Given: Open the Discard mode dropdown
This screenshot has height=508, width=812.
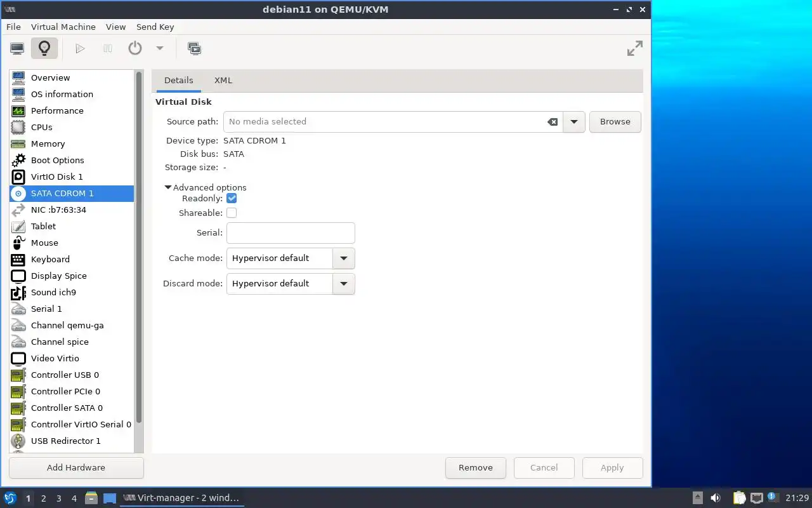Looking at the screenshot, I should coord(291,284).
